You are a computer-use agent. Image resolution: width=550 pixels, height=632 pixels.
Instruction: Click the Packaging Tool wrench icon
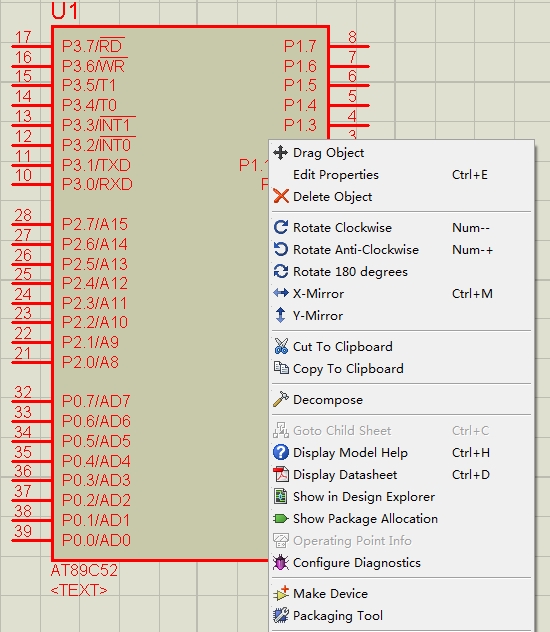(x=281, y=615)
